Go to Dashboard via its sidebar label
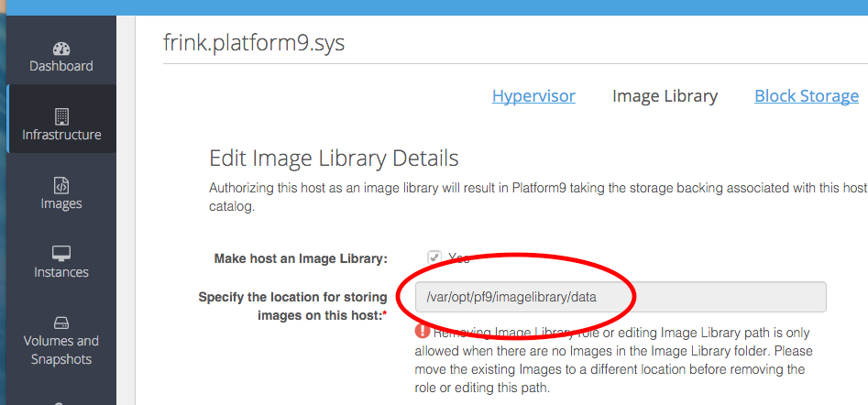This screenshot has width=868, height=405. tap(61, 66)
